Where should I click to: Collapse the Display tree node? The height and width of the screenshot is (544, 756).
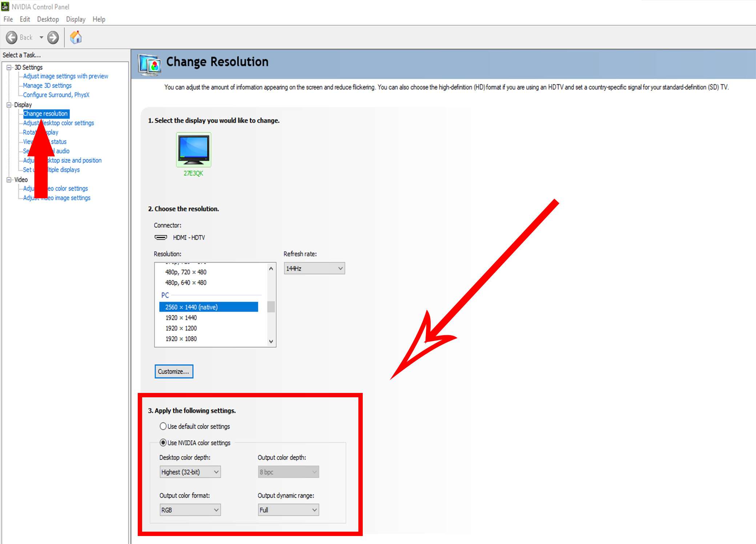pos(9,105)
